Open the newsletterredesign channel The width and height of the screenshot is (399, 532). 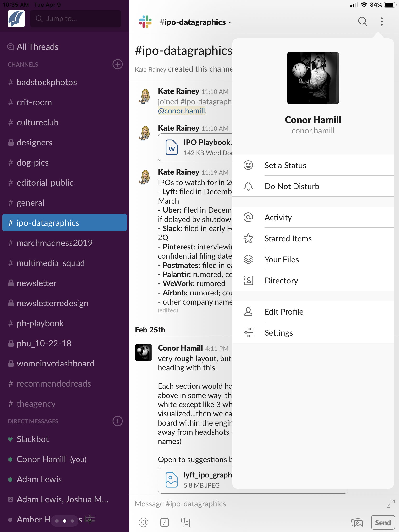pyautogui.click(x=64, y=303)
